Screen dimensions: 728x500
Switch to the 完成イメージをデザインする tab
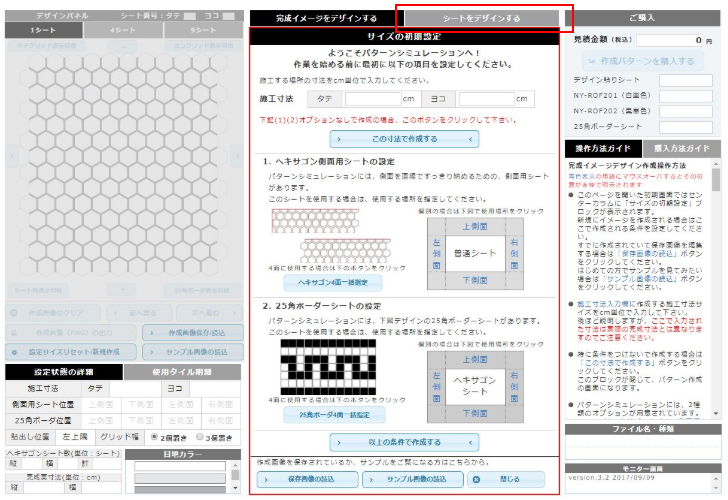click(x=326, y=19)
